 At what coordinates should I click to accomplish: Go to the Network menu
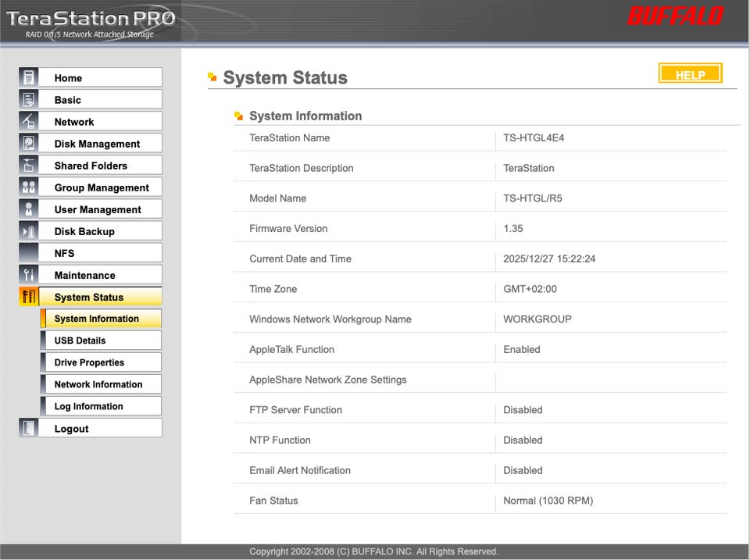point(100,122)
